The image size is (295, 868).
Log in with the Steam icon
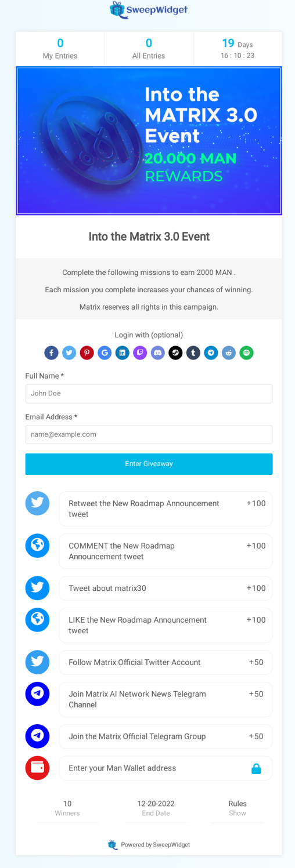[x=175, y=353]
